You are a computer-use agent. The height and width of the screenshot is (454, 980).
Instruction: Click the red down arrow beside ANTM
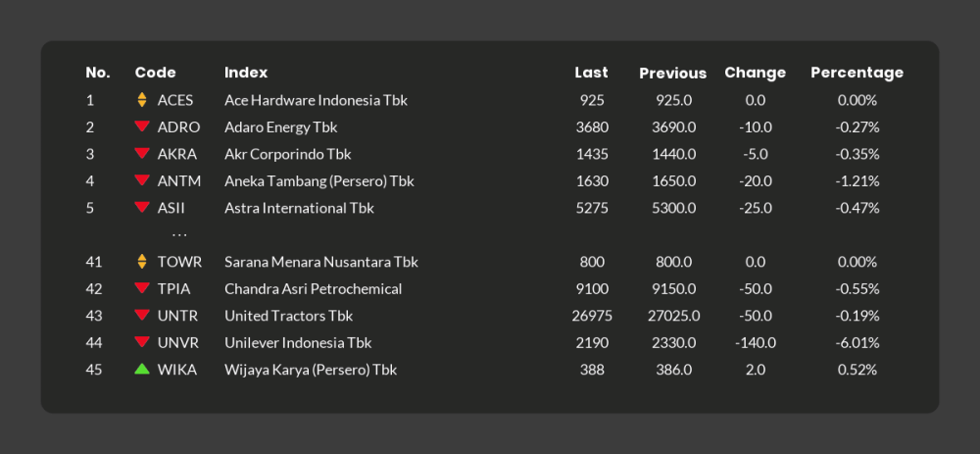pos(142,180)
